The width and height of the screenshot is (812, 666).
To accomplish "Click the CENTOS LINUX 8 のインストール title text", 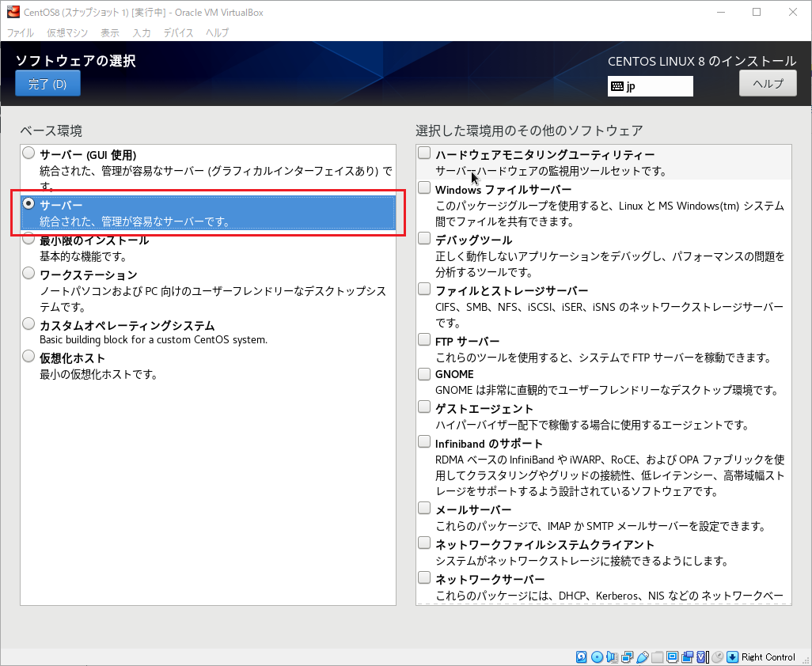I will pyautogui.click(x=702, y=61).
